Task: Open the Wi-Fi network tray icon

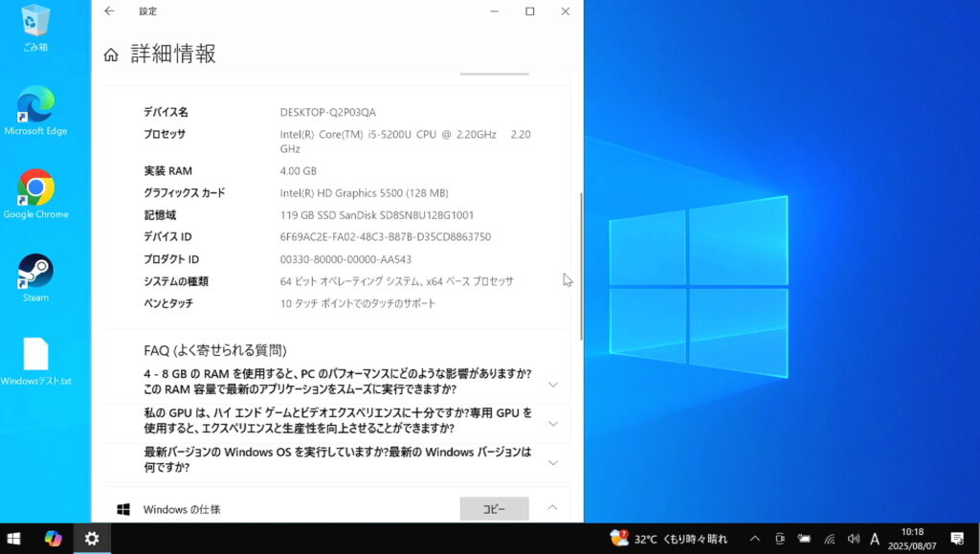Action: click(x=829, y=539)
